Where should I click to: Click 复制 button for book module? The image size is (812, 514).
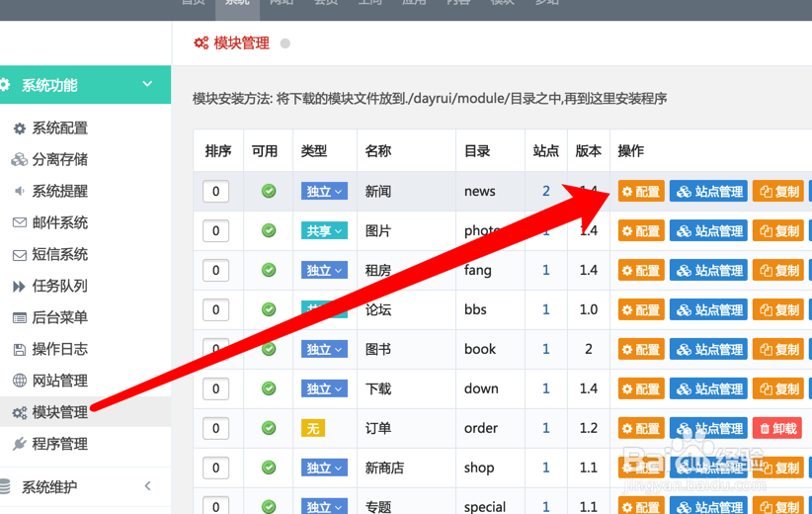(x=777, y=349)
